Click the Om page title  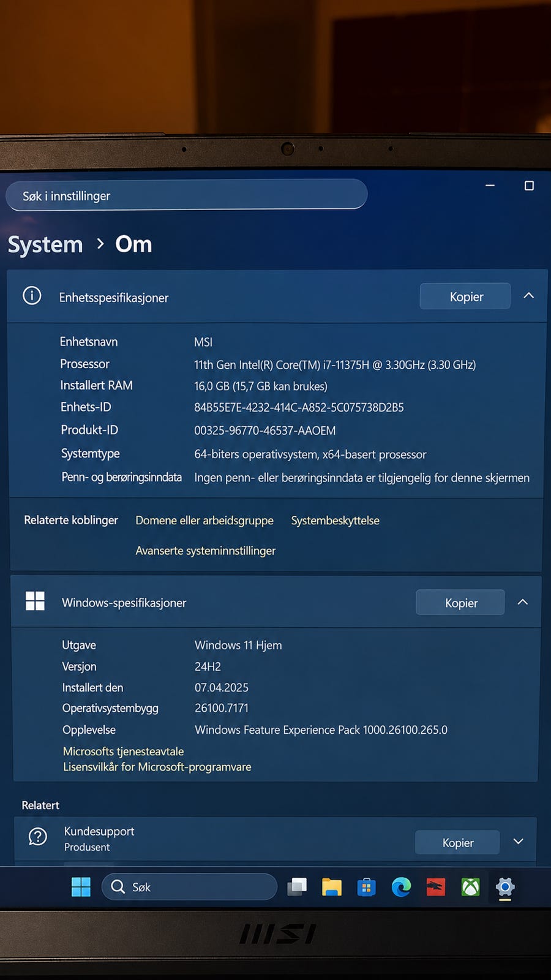[x=133, y=244]
